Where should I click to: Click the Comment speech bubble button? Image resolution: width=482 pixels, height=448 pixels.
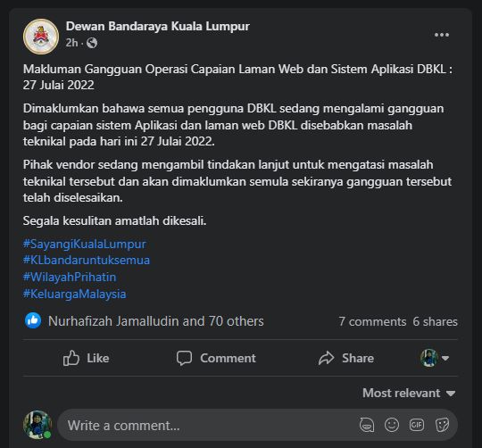coord(216,358)
